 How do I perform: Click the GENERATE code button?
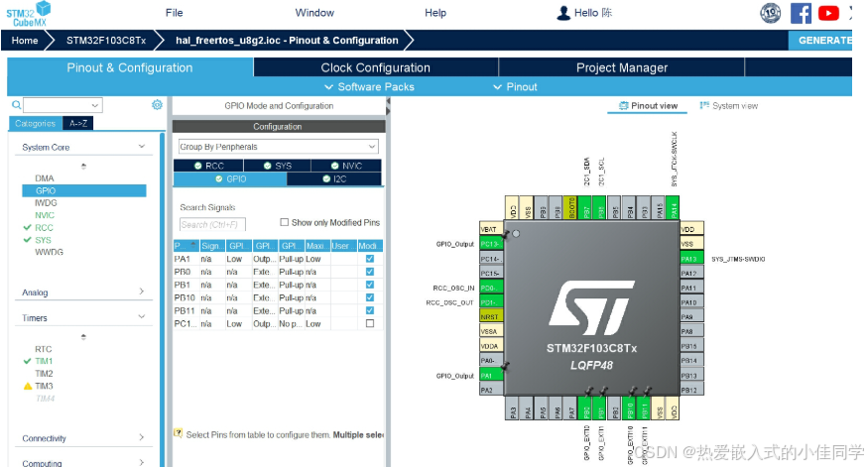pos(820,41)
